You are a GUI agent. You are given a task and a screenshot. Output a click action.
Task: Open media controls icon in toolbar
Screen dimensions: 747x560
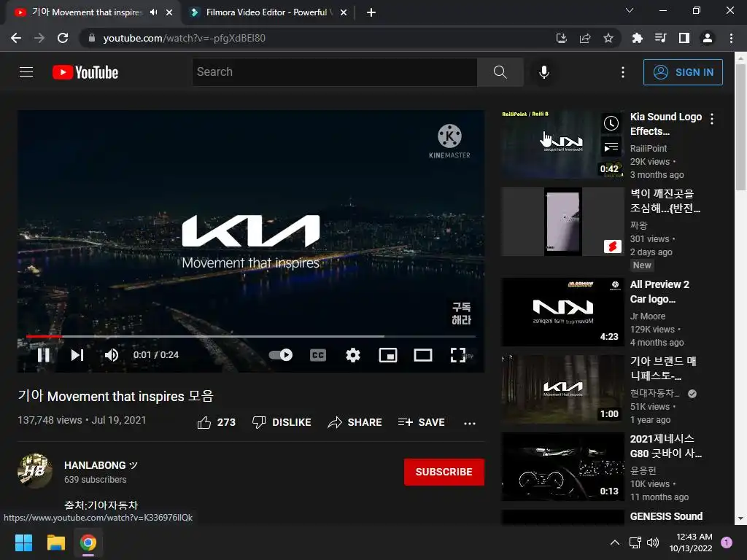coord(660,38)
